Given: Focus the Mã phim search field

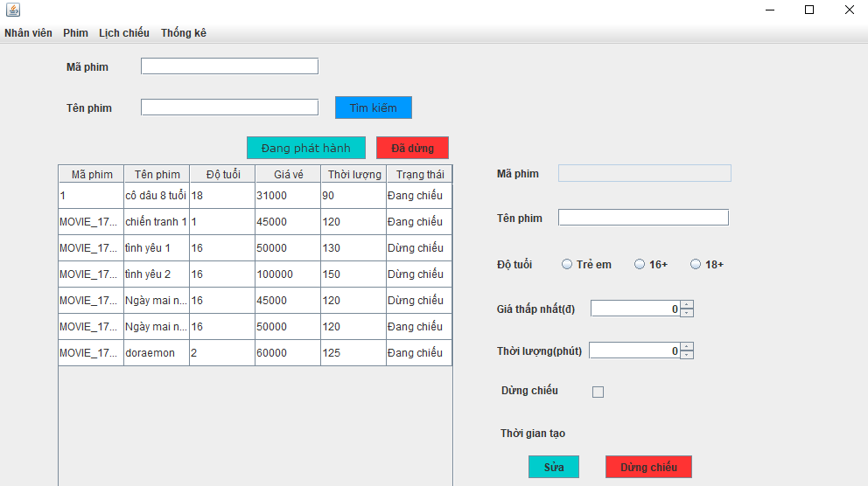Looking at the screenshot, I should (230, 66).
